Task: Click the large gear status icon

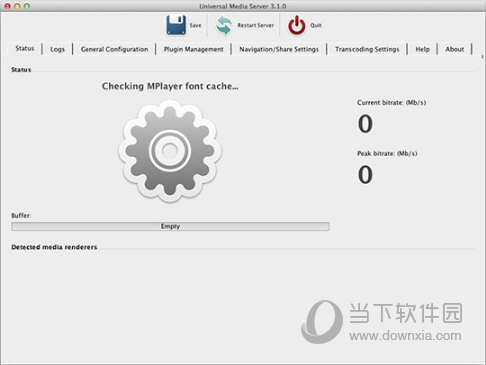Action: [170, 151]
